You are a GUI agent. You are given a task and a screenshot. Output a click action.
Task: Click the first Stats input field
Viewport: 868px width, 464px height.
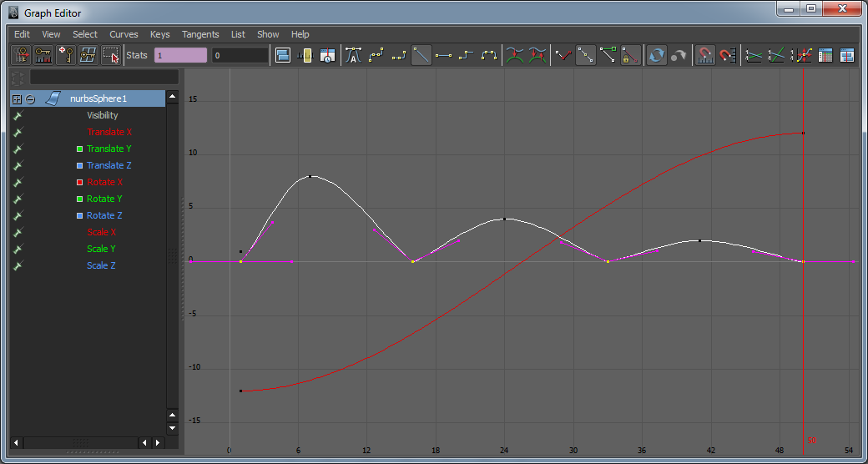tap(180, 56)
